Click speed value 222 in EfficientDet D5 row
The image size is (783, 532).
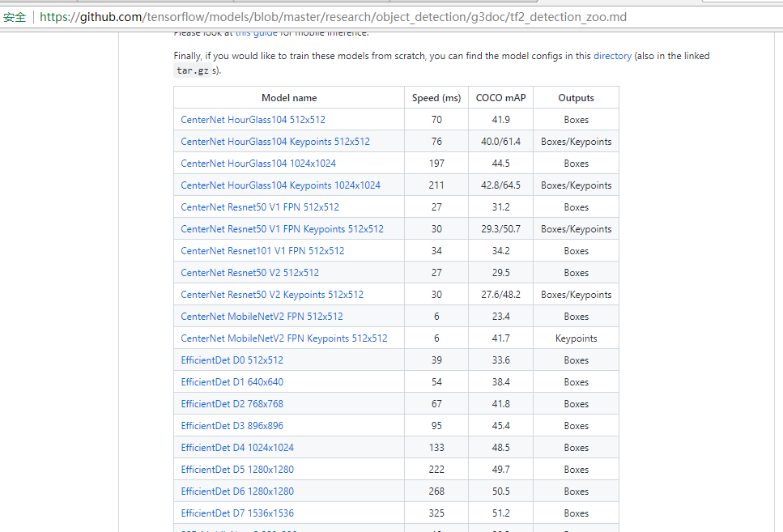[436, 470]
